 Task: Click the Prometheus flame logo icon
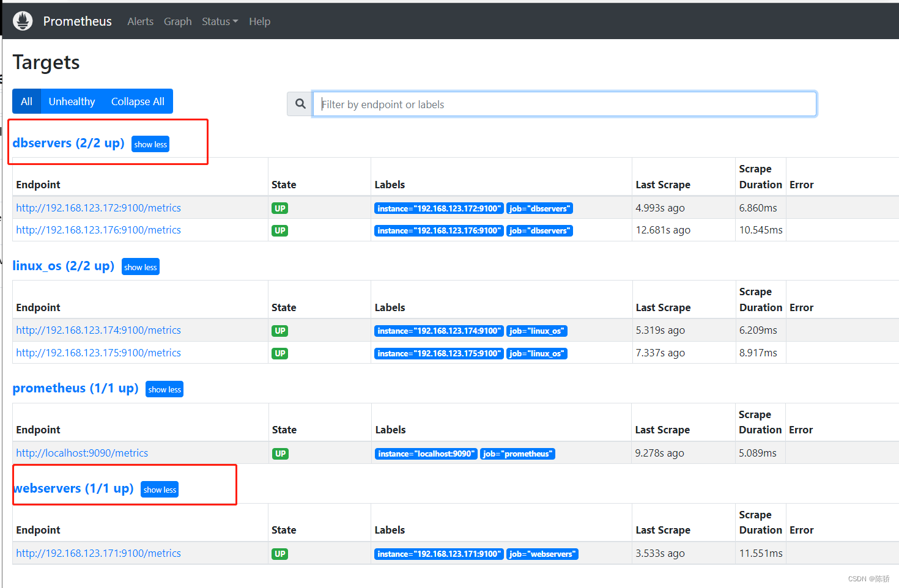click(x=23, y=21)
